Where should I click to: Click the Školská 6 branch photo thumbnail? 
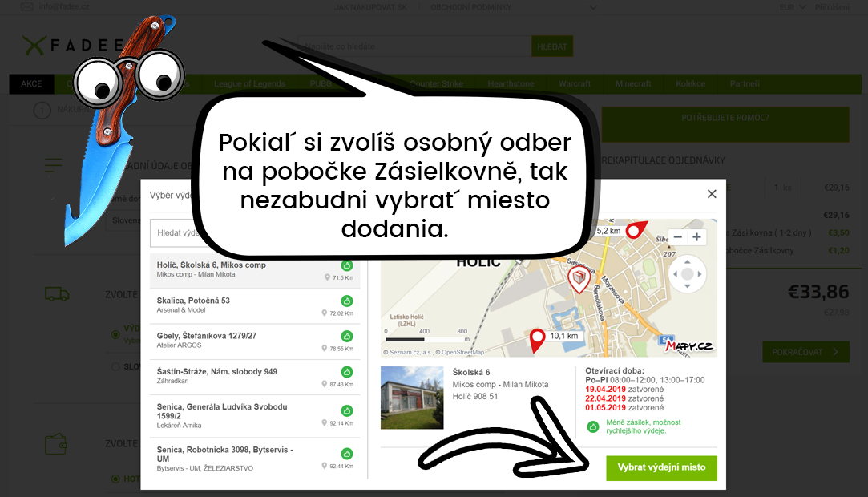tap(412, 398)
